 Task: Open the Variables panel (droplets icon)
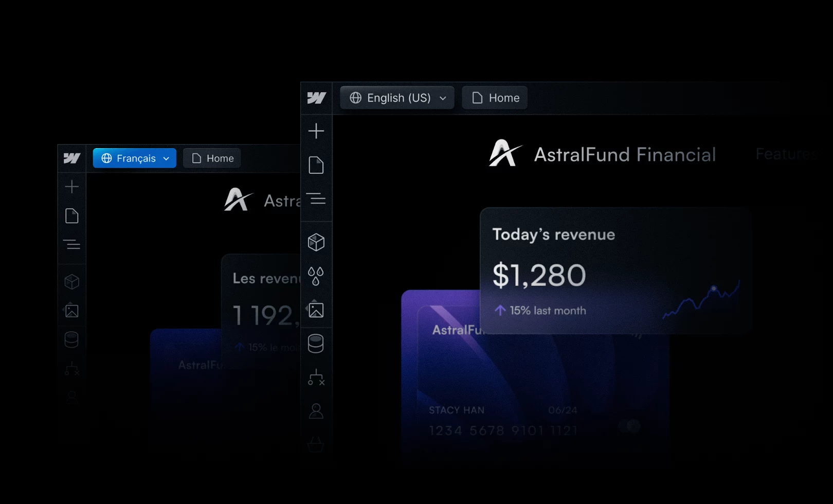pos(316,276)
